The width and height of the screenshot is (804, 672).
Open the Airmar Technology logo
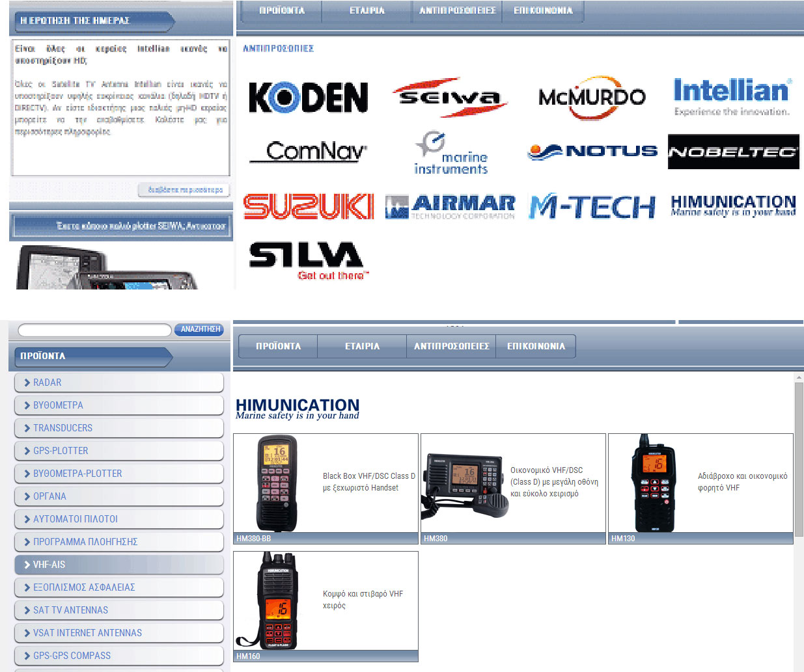click(x=451, y=206)
